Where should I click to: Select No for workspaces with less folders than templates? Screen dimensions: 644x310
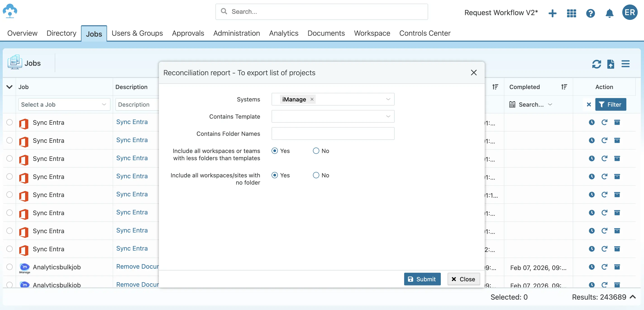click(x=315, y=150)
